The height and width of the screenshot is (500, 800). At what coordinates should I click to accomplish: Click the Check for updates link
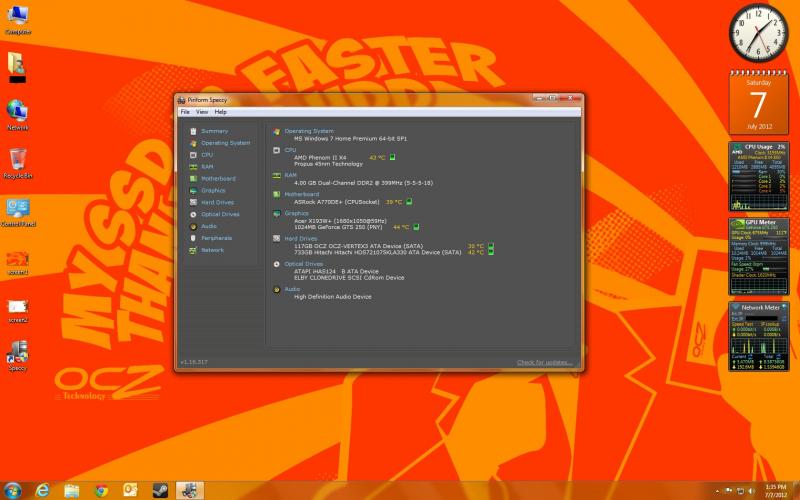point(544,362)
